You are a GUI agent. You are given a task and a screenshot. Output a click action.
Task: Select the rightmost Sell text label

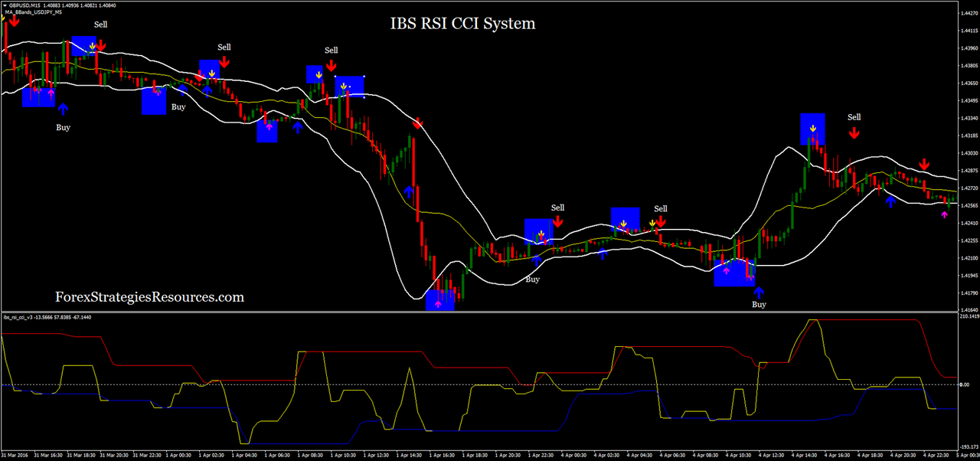pyautogui.click(x=854, y=117)
